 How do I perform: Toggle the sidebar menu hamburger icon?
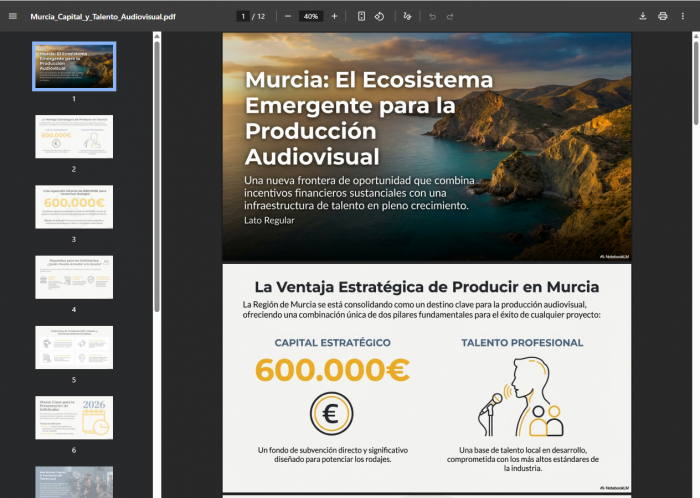click(x=13, y=16)
